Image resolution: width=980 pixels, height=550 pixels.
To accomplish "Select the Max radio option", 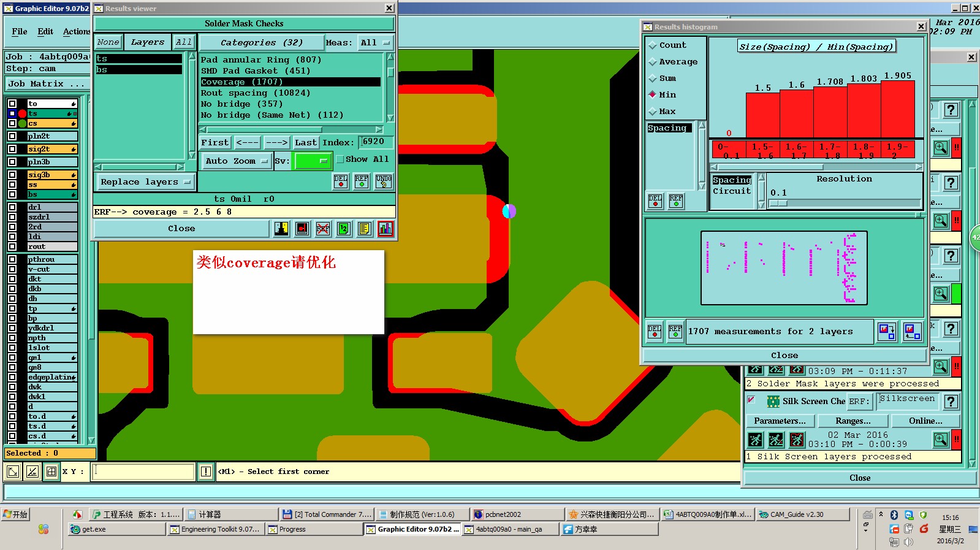I will (653, 112).
